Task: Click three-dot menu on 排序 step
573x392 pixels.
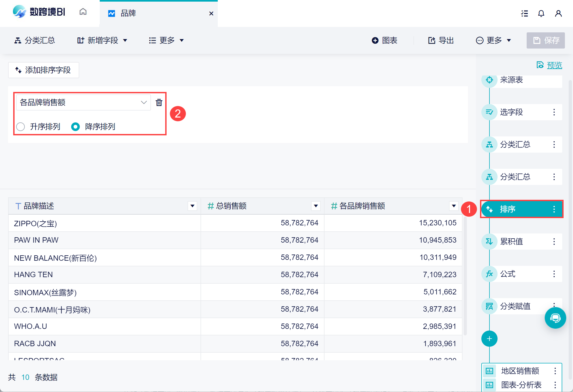Action: pyautogui.click(x=554, y=209)
